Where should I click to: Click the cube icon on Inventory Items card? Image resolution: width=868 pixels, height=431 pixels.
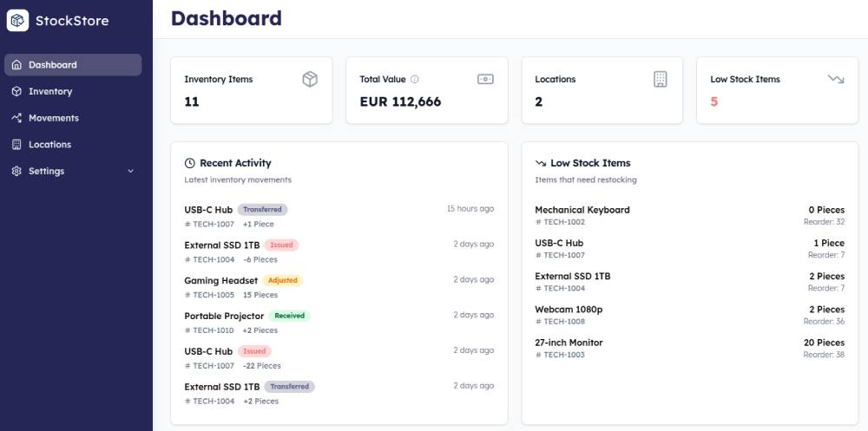310,79
